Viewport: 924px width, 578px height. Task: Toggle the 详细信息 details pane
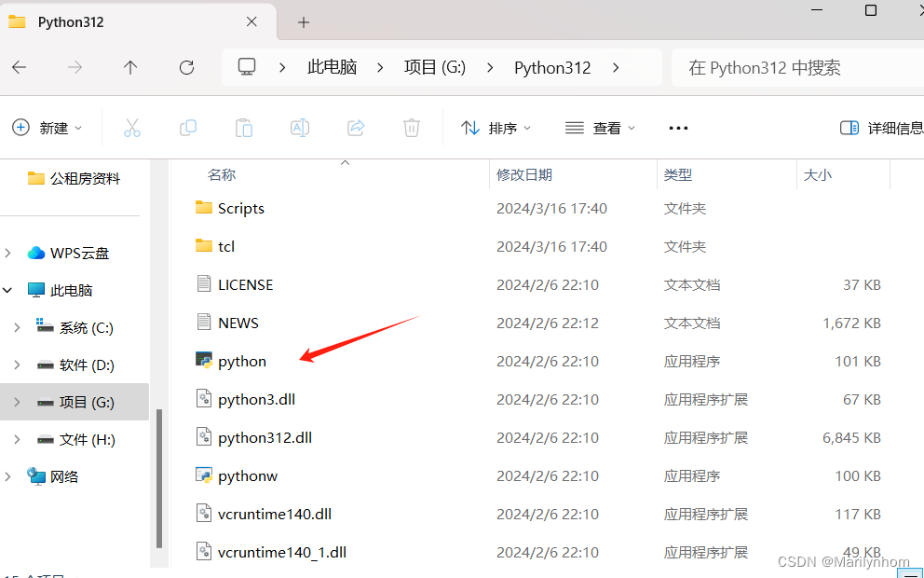coord(881,128)
